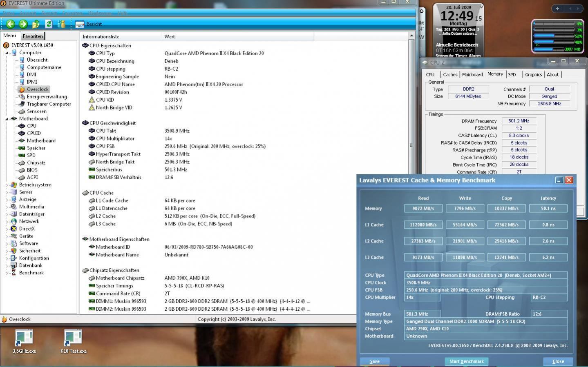
Task: Select the Speicher memory module icon
Action: pyautogui.click(x=22, y=148)
